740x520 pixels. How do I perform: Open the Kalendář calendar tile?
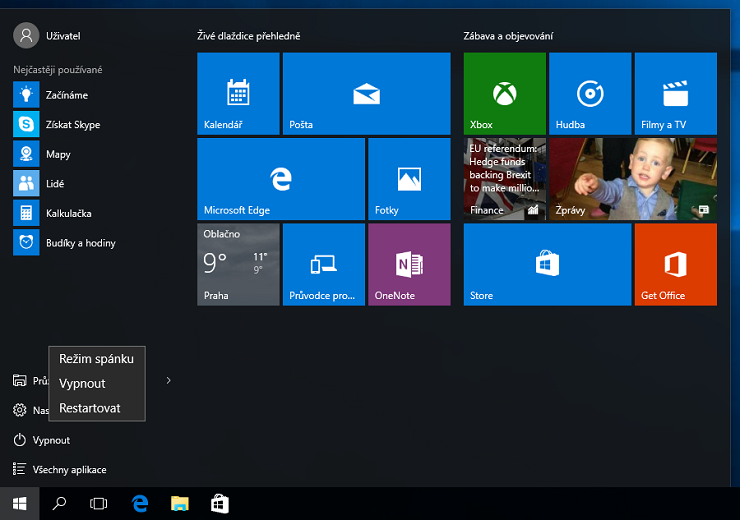coord(238,94)
